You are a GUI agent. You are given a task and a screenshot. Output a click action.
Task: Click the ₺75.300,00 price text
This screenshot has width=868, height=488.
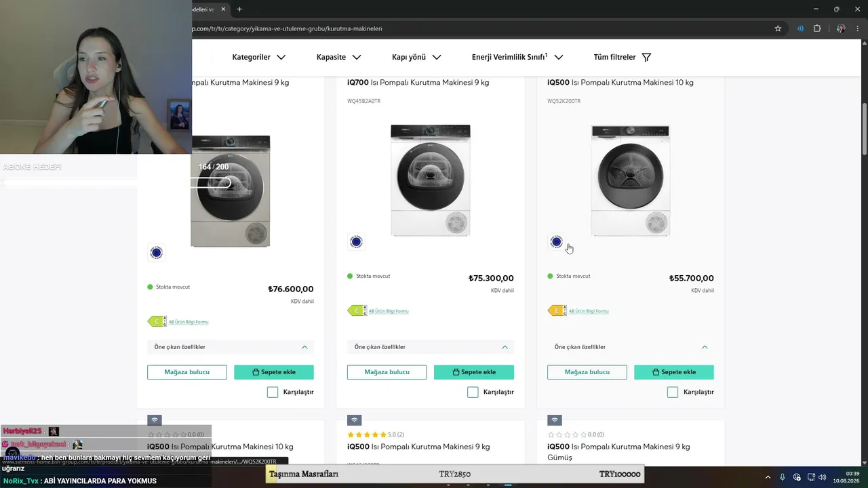point(491,279)
